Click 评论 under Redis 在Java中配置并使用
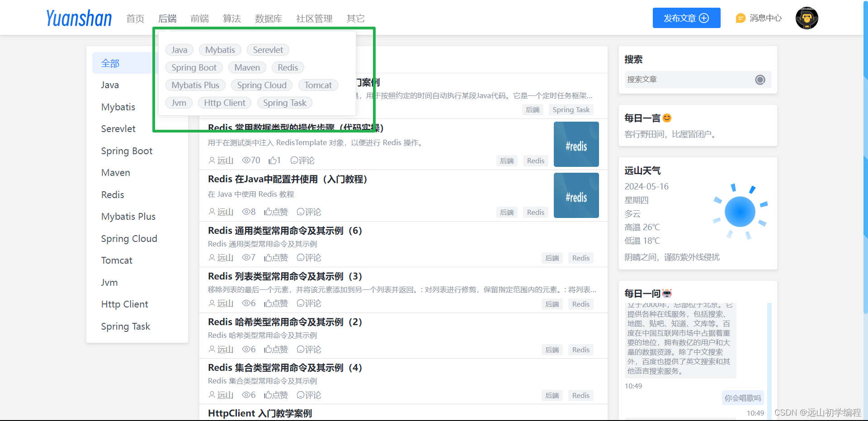 309,212
